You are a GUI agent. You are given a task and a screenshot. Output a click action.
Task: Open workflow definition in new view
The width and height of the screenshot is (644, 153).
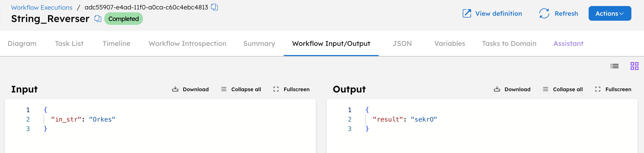coord(493,13)
